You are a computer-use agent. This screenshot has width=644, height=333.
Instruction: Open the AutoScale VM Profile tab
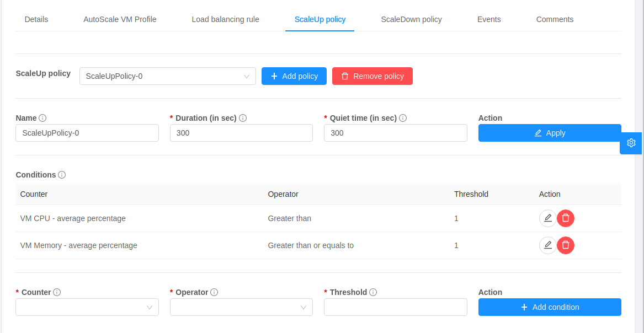tap(120, 19)
